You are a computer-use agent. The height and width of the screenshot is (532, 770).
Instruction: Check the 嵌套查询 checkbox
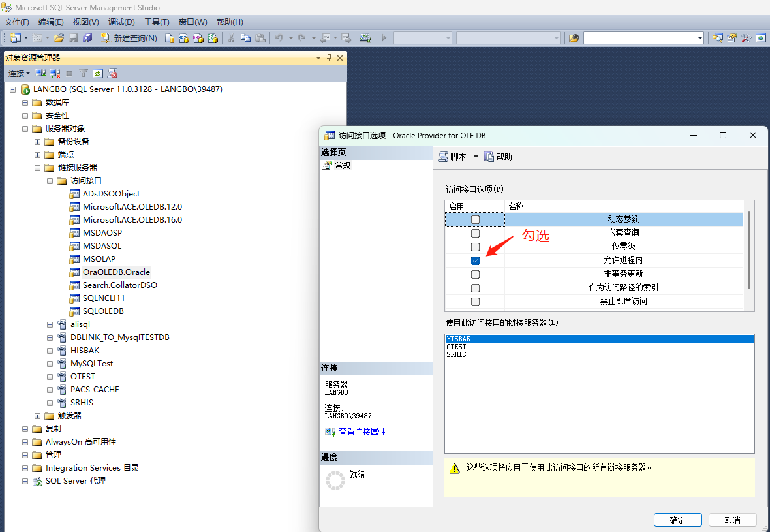coord(475,233)
